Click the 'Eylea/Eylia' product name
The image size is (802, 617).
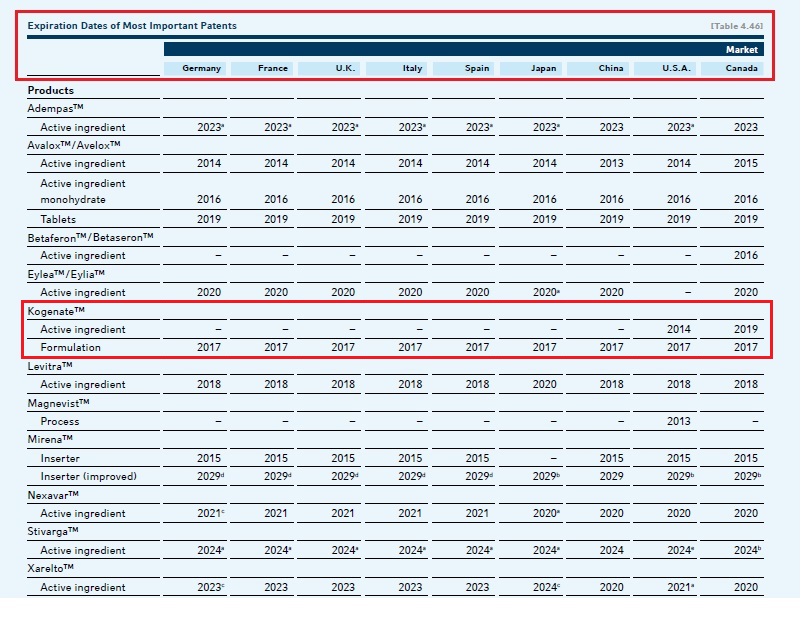click(x=66, y=274)
